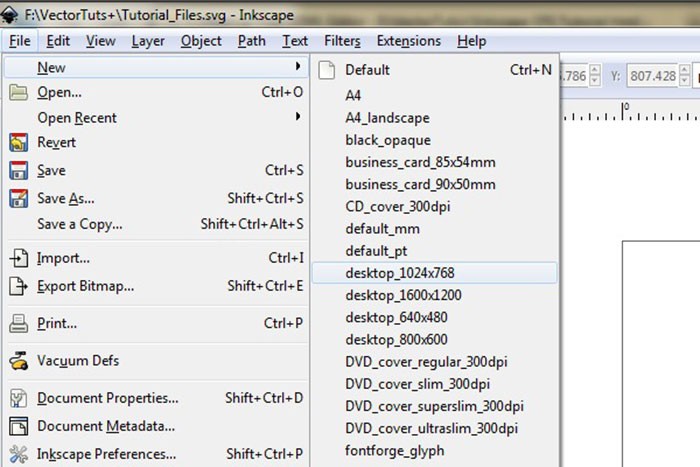Expand the New submenu arrow

(x=297, y=67)
